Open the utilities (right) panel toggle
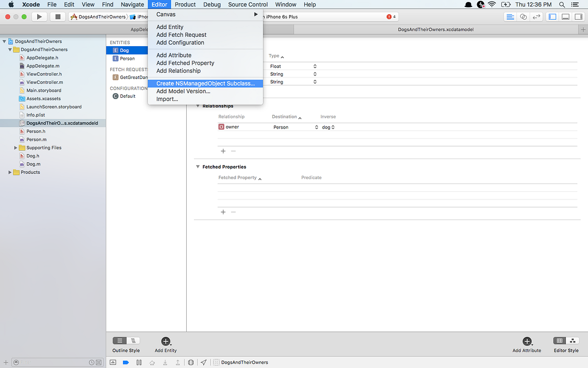Screen dimensions: 588x368 click(579, 16)
